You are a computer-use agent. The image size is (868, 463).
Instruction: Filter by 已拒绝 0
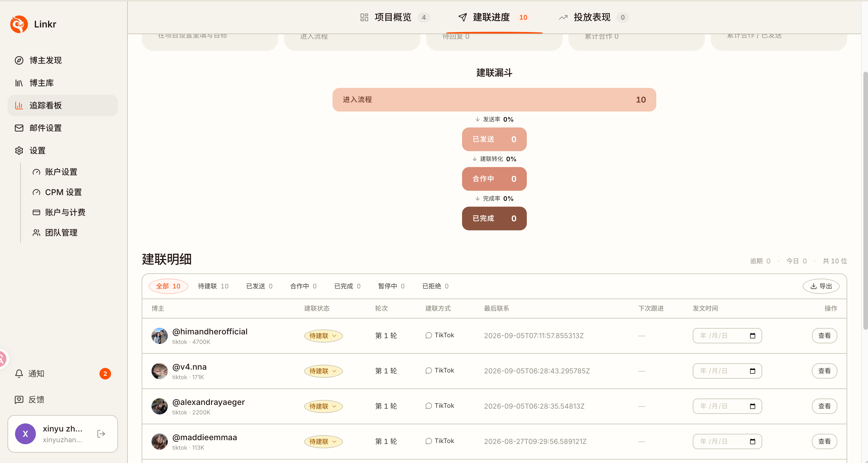click(435, 286)
